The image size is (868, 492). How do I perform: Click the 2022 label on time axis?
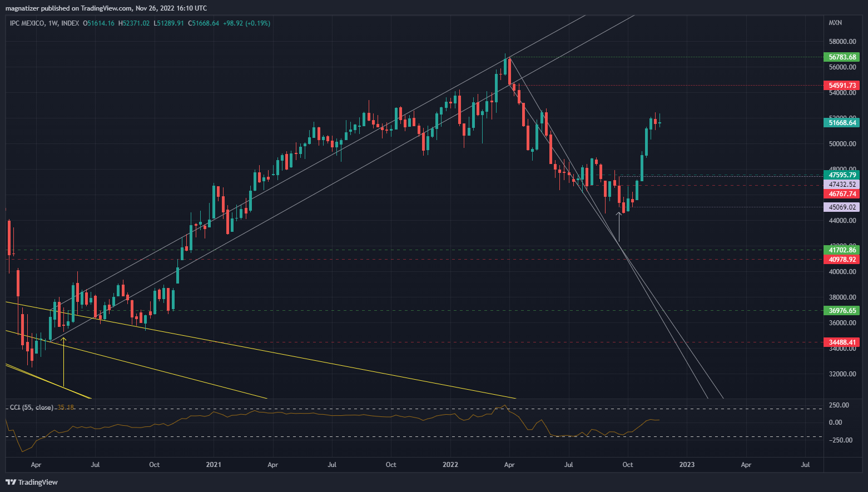pos(450,465)
